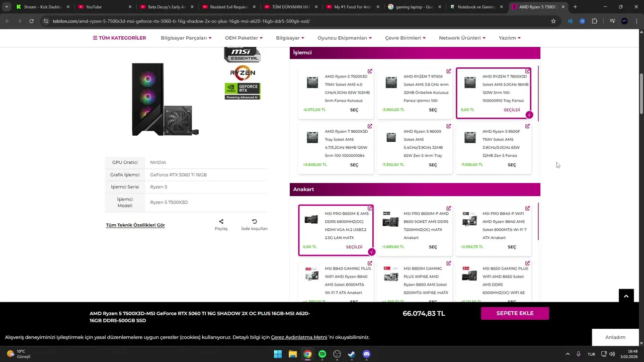Image resolution: width=644 pixels, height=362 pixels.
Task: Expand the Bilgisayar dropdown
Action: coord(290,38)
